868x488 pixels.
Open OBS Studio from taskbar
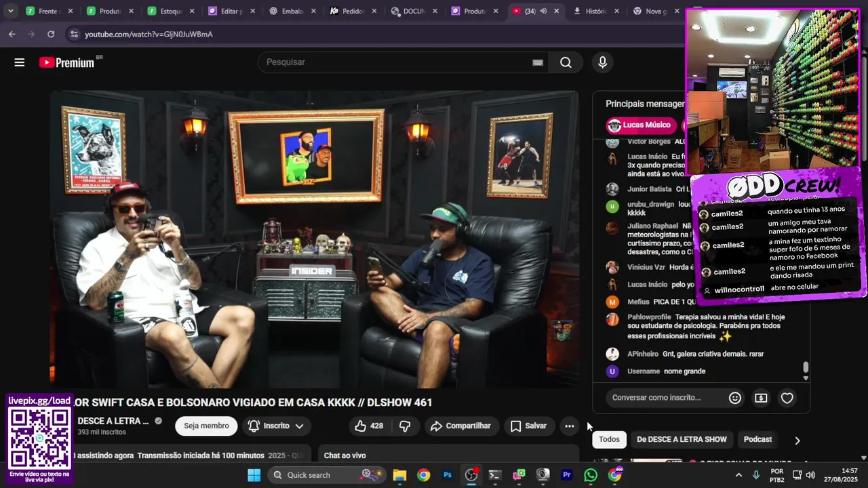pyautogui.click(x=471, y=475)
